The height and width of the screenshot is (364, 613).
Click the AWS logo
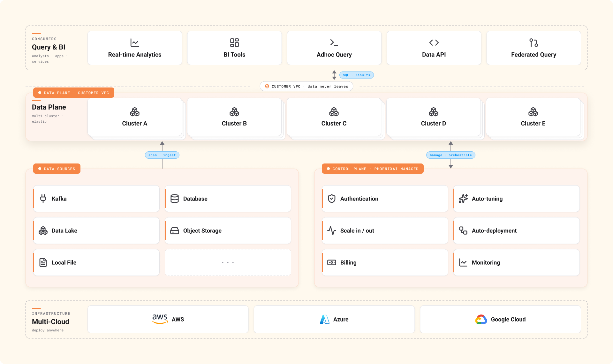click(x=160, y=319)
